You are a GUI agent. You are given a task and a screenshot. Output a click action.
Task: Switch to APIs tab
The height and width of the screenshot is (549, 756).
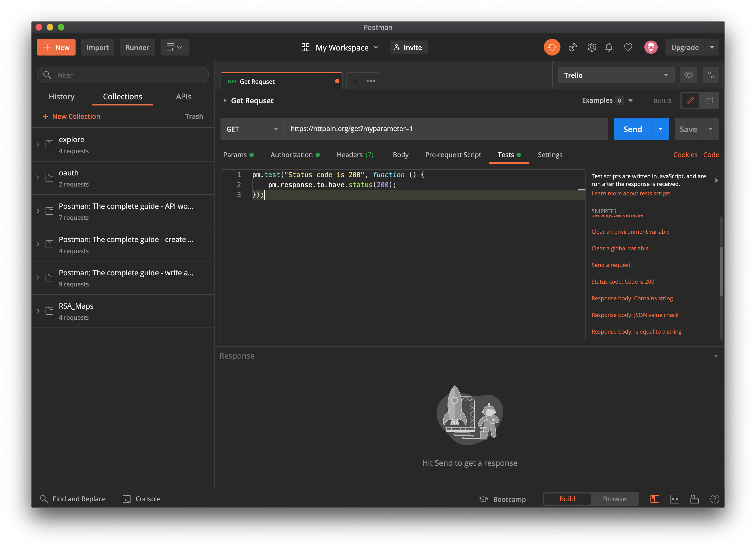click(x=184, y=97)
